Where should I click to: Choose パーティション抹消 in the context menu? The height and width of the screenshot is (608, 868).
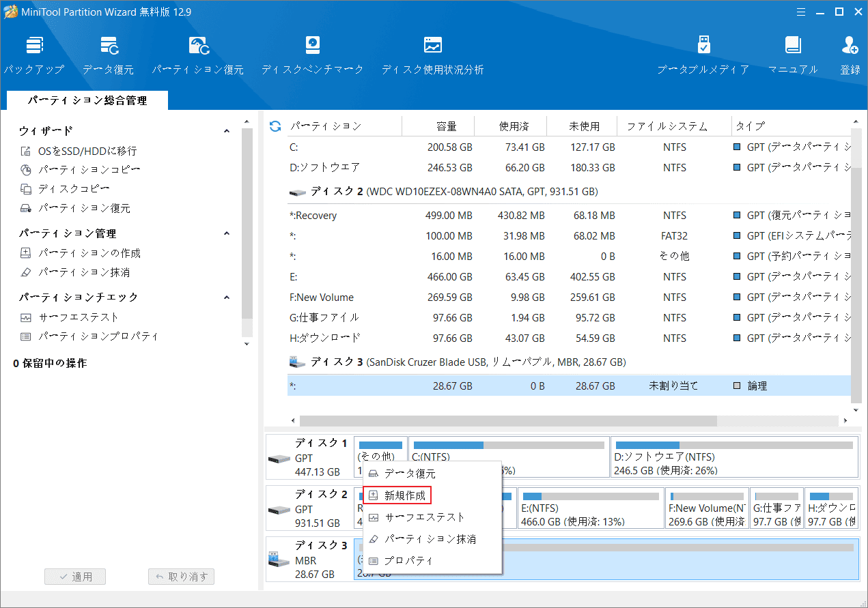[x=432, y=539]
